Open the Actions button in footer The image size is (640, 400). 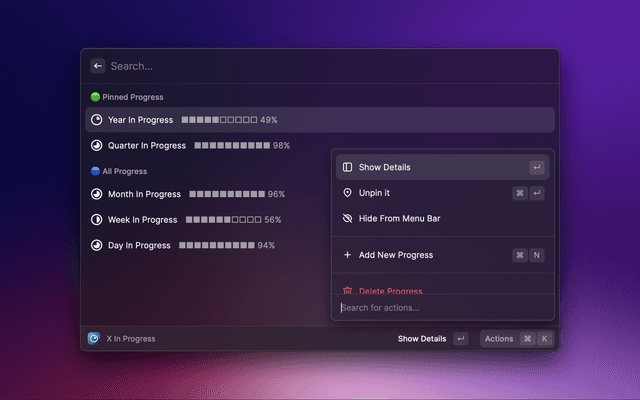click(x=499, y=338)
